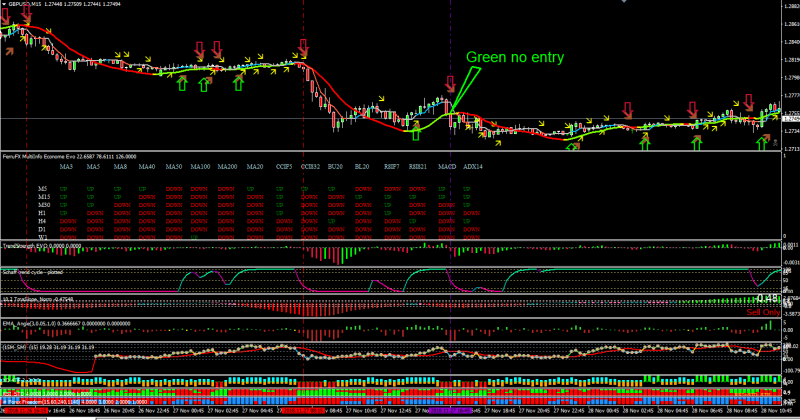Image resolution: width=800 pixels, height=420 pixels.
Task: Click the 28 Nov 06:45 time label
Action: (x=708, y=410)
